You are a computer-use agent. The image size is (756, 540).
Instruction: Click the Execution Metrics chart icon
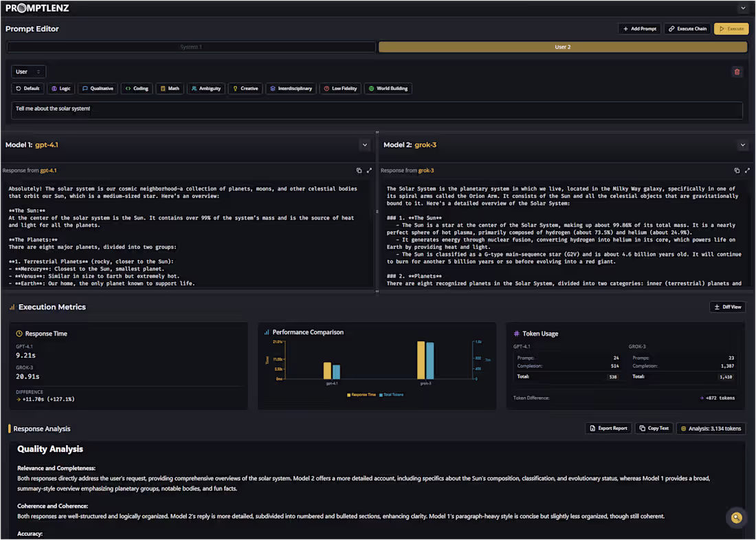[x=12, y=307]
